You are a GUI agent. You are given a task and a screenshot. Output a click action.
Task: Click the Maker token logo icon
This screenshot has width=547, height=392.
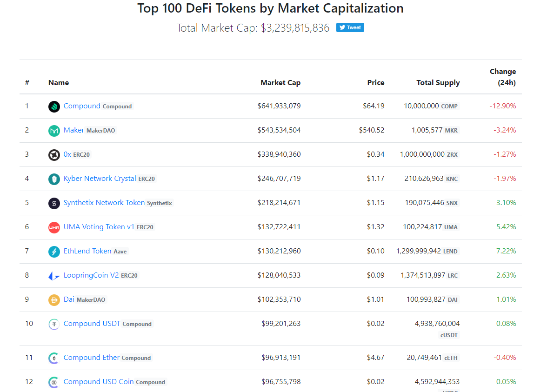(x=54, y=131)
